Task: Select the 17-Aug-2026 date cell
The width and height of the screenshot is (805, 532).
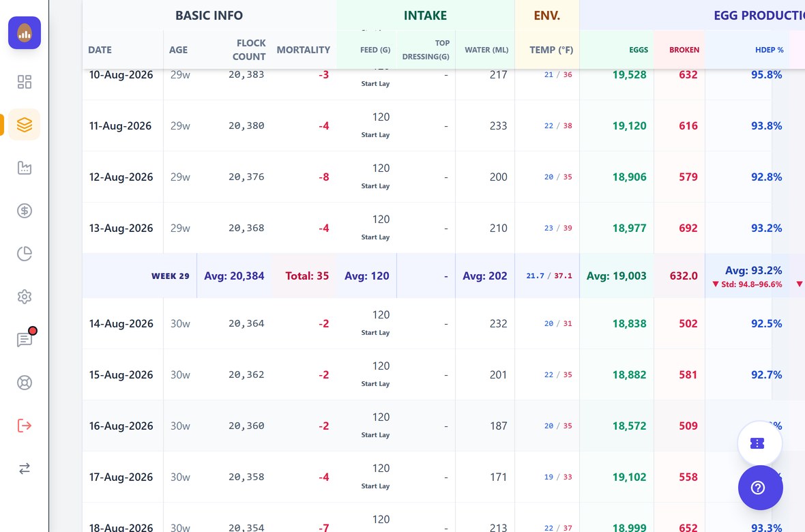Action: click(x=121, y=477)
